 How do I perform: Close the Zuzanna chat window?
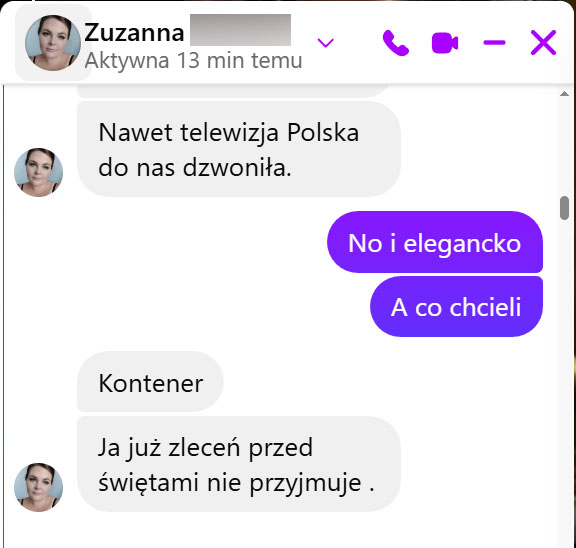543,43
